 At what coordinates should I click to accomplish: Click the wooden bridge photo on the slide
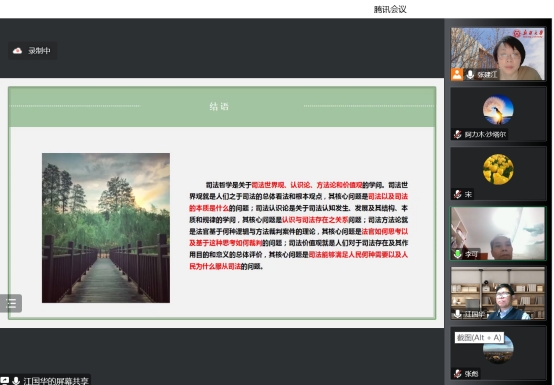point(106,228)
